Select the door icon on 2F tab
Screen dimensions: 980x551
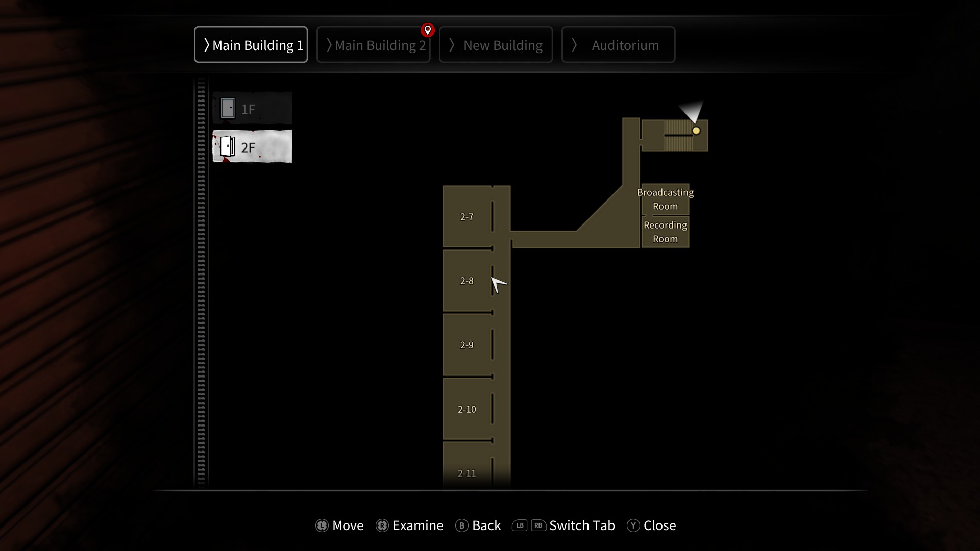[x=228, y=146]
